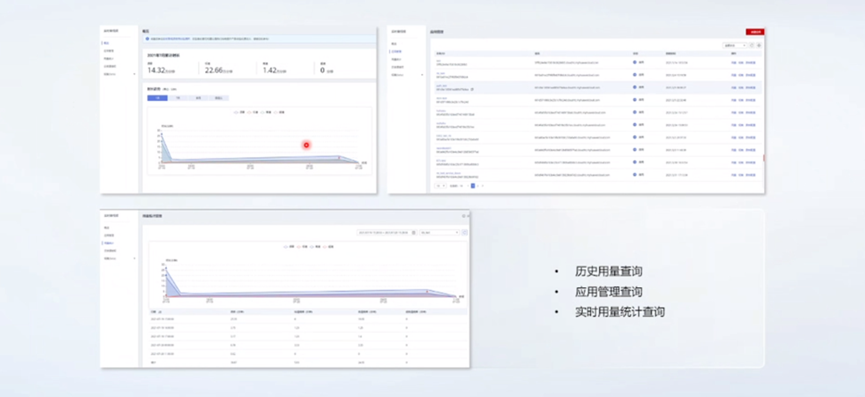Select page 1 in app list pagination
The image size is (865, 397).
click(473, 186)
